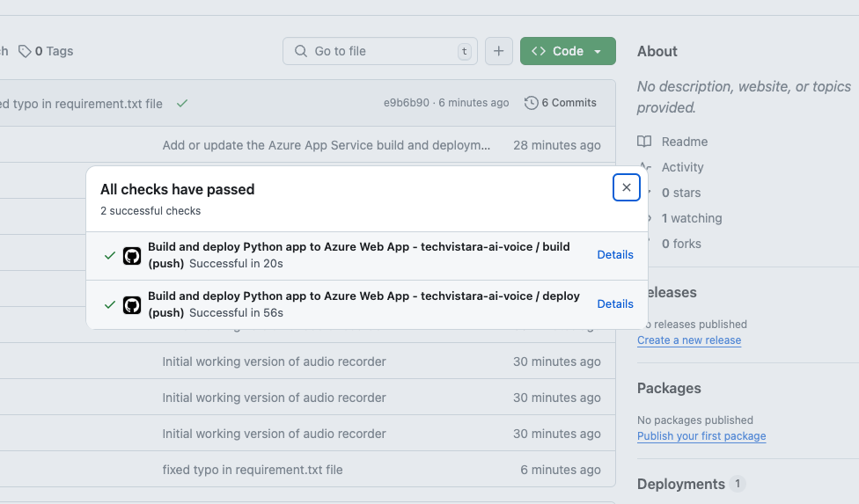Click the green checkmark of build check
The image size is (859, 504).
[109, 256]
